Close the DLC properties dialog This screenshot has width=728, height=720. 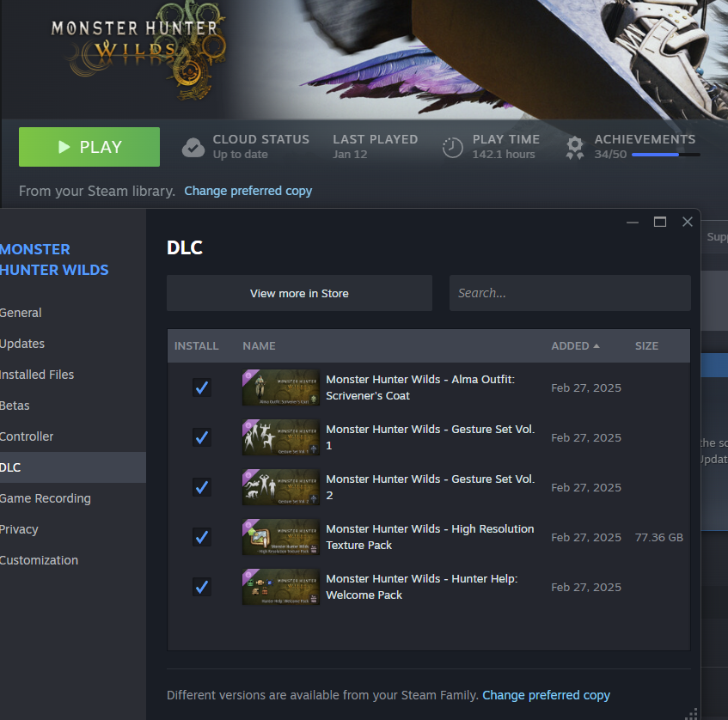coord(688,222)
